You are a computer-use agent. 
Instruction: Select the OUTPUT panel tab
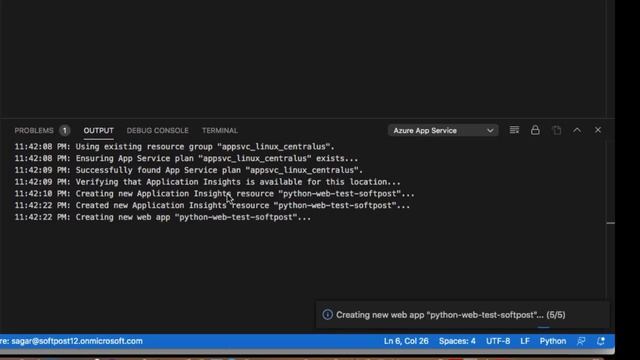98,131
